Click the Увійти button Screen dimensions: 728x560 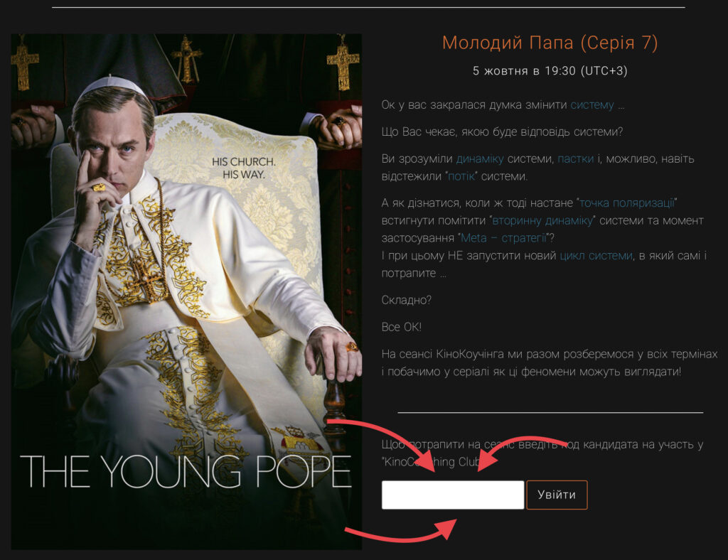(557, 495)
